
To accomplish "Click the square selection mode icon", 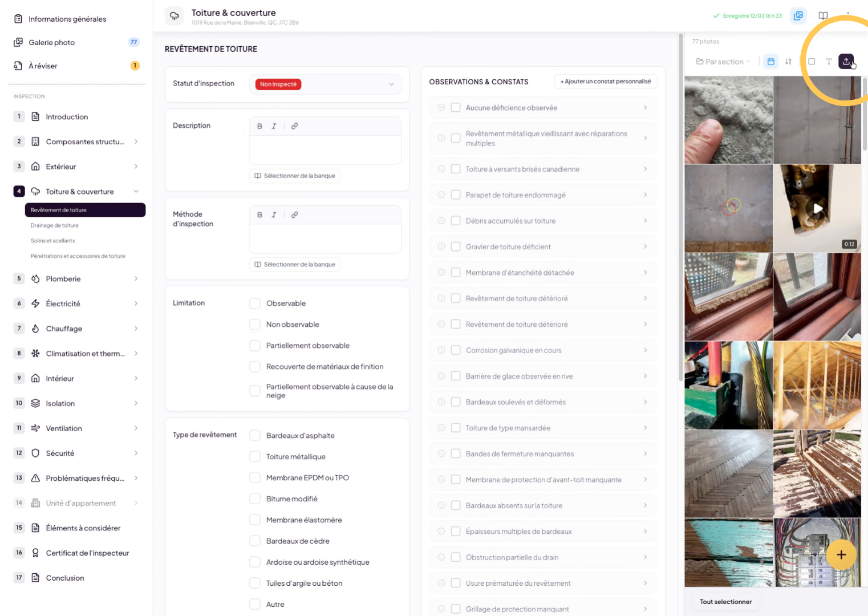I will (x=812, y=62).
